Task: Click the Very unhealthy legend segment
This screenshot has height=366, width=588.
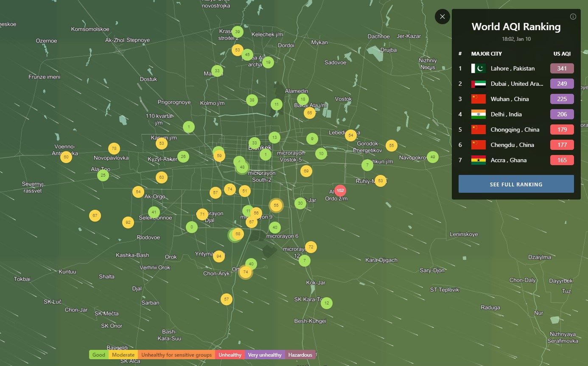Action: click(264, 355)
